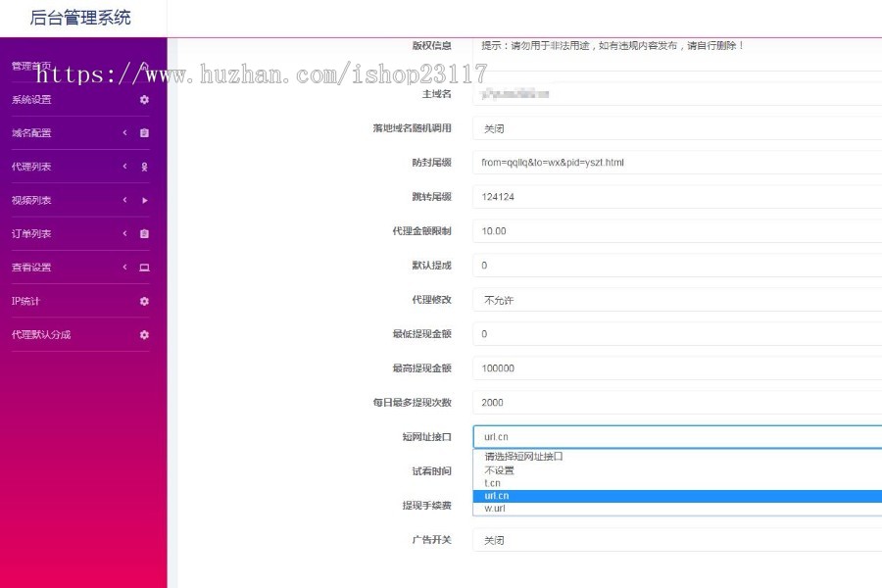Screen dimensions: 882x588
Task: Click the clipboard icon on 域名配置 row
Action: coord(143,133)
